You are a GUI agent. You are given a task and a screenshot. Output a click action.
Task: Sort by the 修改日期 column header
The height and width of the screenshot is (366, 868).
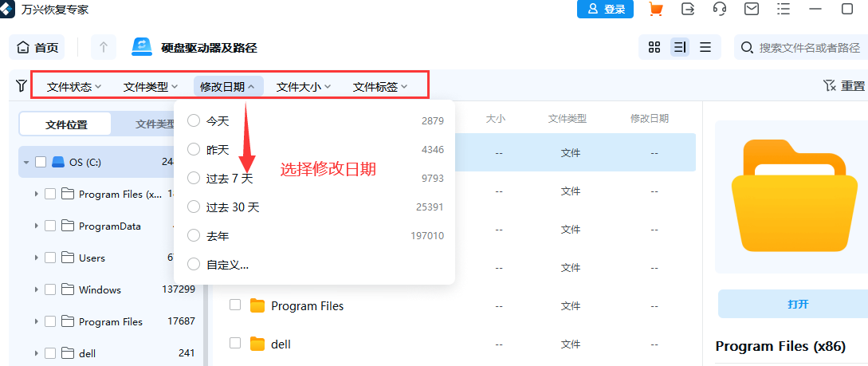coord(650,118)
